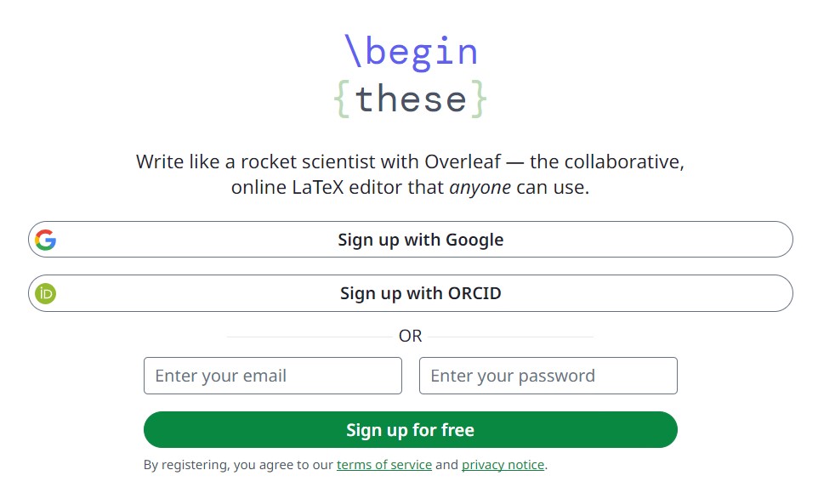This screenshot has height=504, width=818.
Task: Sign up with Google
Action: [x=411, y=239]
